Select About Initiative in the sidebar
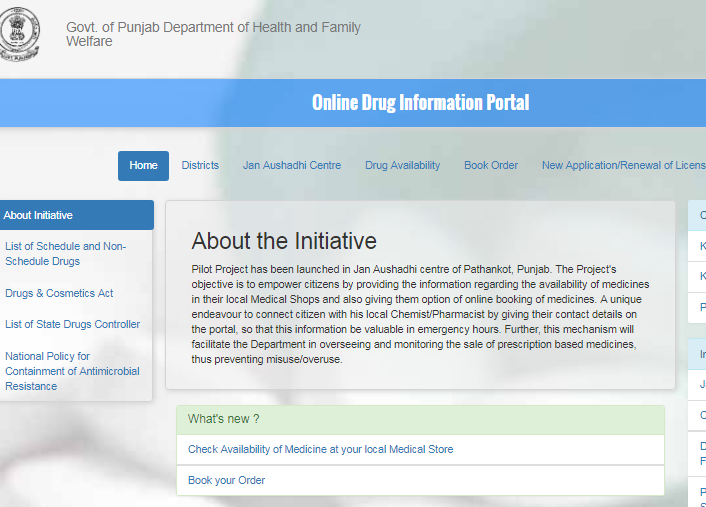 [x=76, y=215]
